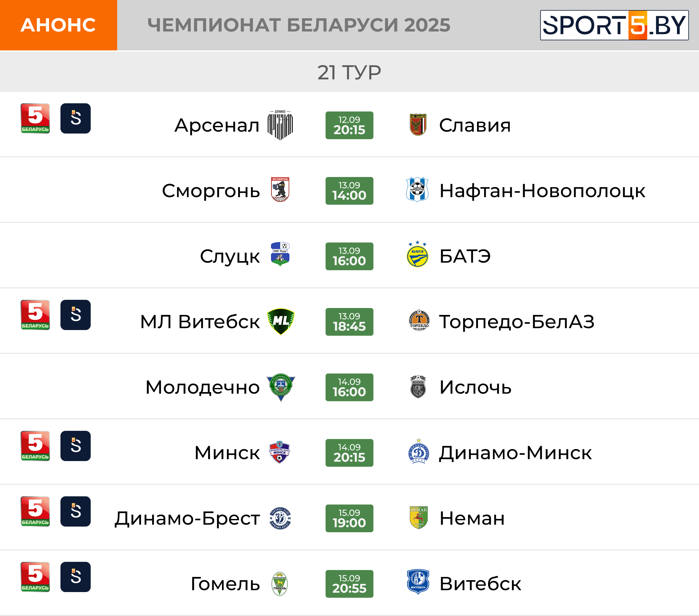Click the Динамо-Брест team name

pos(187,518)
